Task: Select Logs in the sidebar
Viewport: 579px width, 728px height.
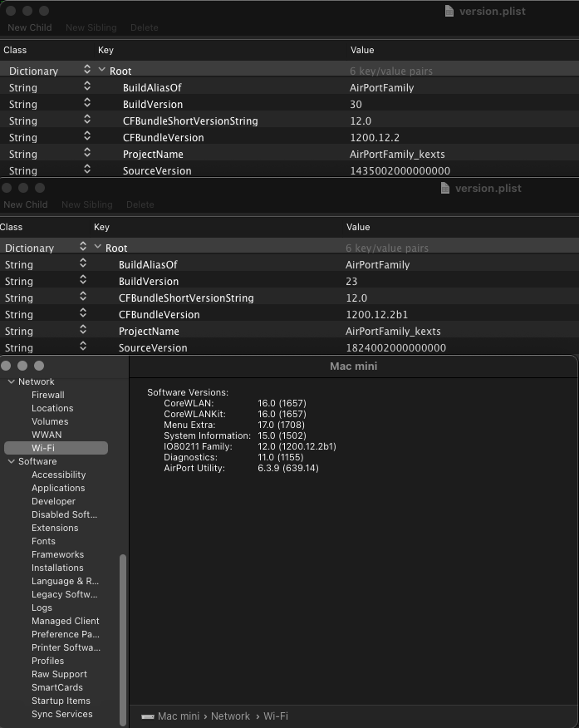Action: pos(42,607)
